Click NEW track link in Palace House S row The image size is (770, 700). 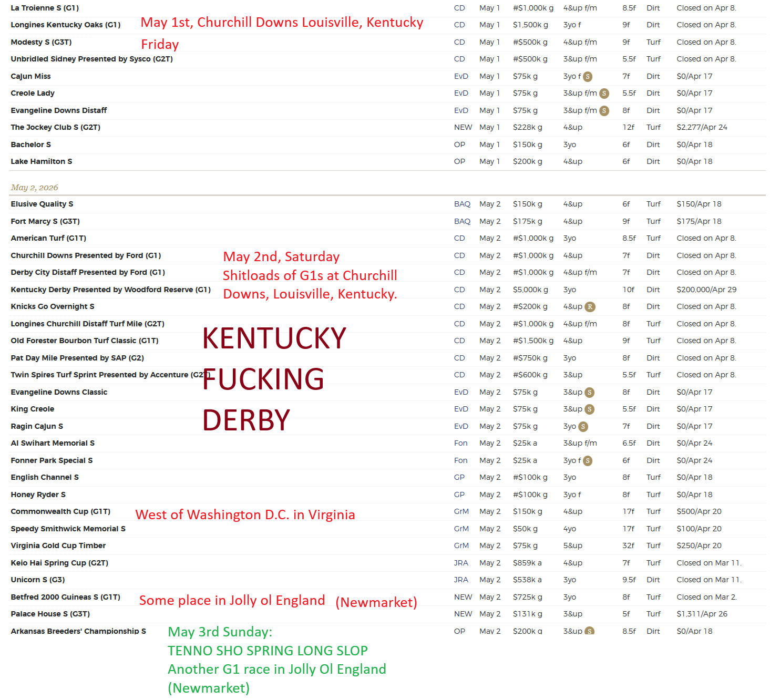click(x=463, y=614)
